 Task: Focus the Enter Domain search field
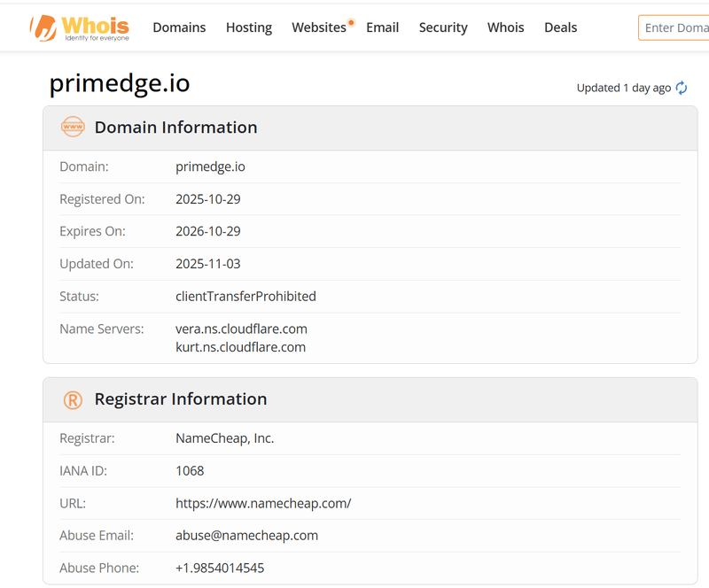click(x=674, y=28)
